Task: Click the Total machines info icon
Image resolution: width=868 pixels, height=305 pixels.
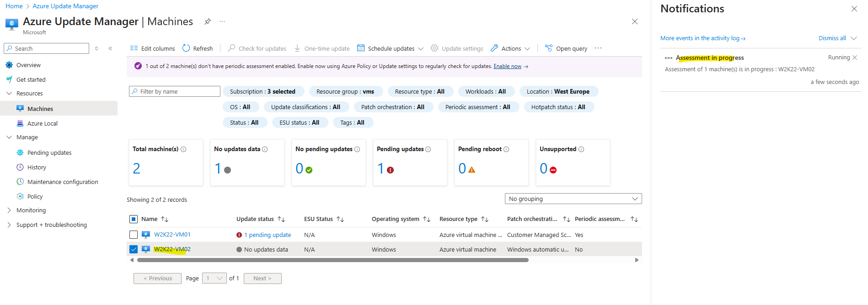Action: tap(183, 149)
